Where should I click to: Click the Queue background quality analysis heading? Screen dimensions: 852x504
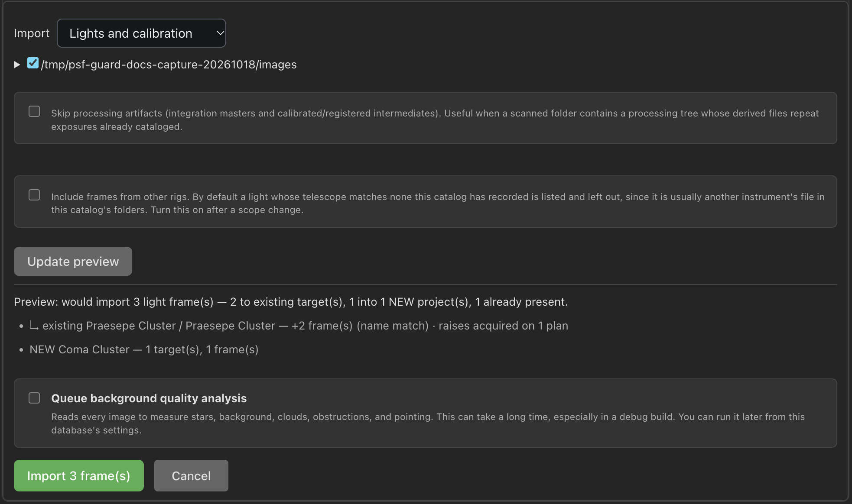149,398
